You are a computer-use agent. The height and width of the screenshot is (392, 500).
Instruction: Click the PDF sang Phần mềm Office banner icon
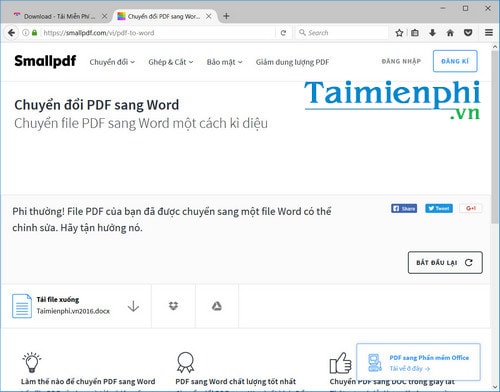[x=375, y=363]
